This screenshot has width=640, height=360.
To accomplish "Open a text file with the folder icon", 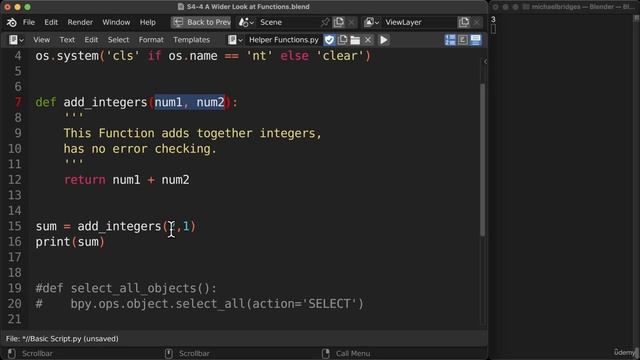I will (355, 40).
